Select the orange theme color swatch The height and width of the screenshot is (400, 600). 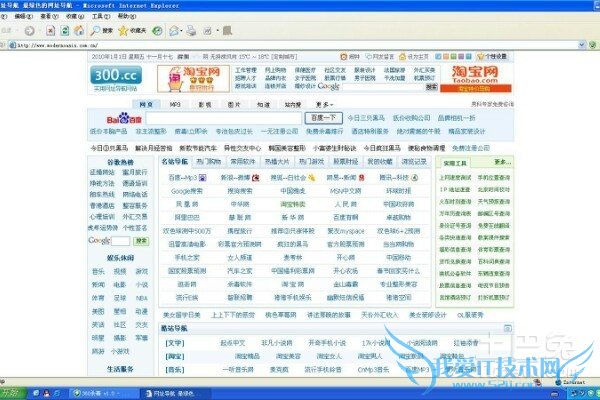pyautogui.click(x=446, y=57)
